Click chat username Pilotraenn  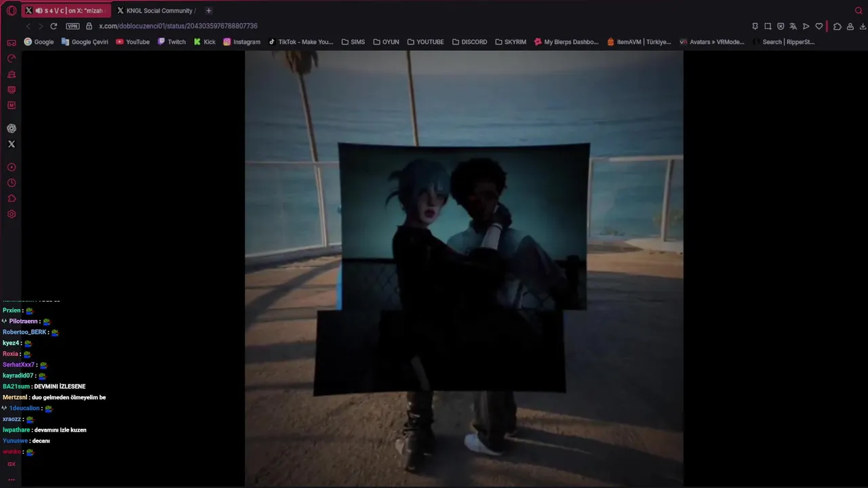24,321
